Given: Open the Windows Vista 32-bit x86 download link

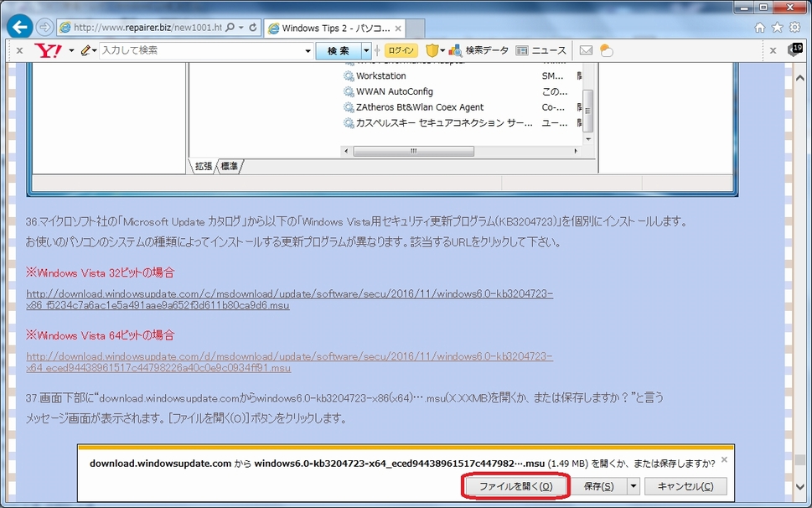Looking at the screenshot, I should (289, 299).
